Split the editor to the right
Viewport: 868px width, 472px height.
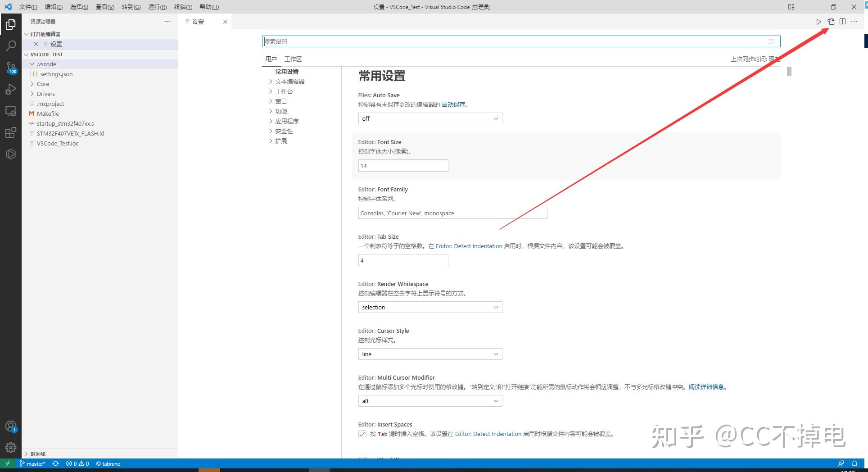pos(842,22)
